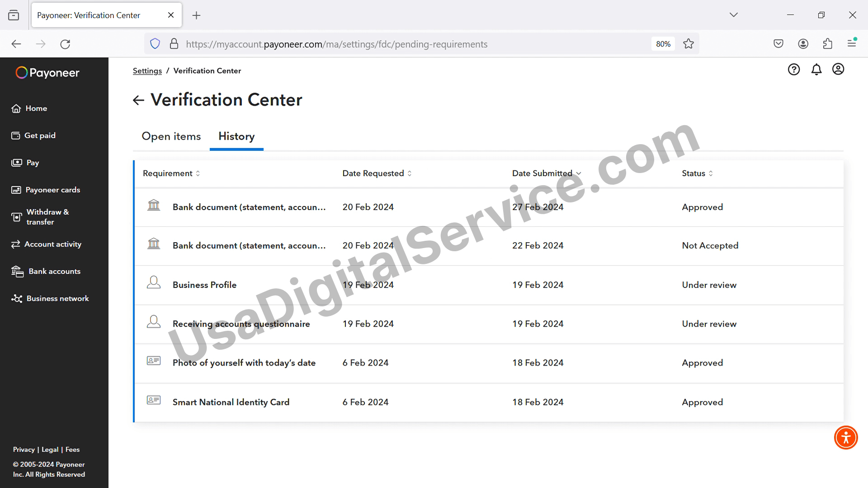The height and width of the screenshot is (488, 868).
Task: Open Home from the sidebar
Action: click(x=29, y=108)
